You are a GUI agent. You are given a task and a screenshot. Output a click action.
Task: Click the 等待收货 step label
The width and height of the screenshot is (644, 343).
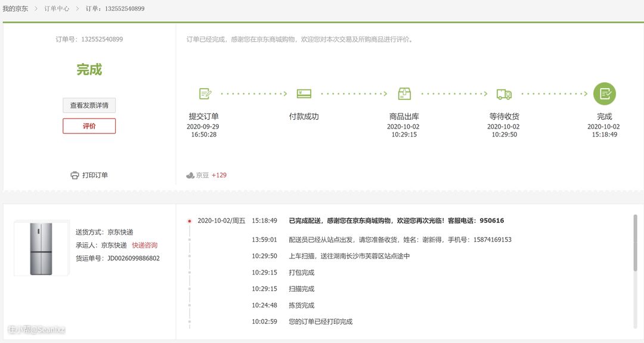[x=504, y=117]
